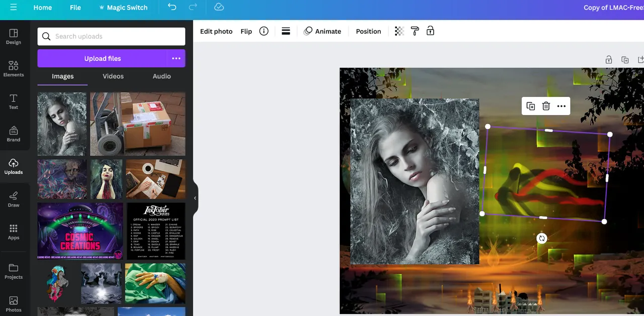
Task: Switch to the Videos tab
Action: point(113,76)
